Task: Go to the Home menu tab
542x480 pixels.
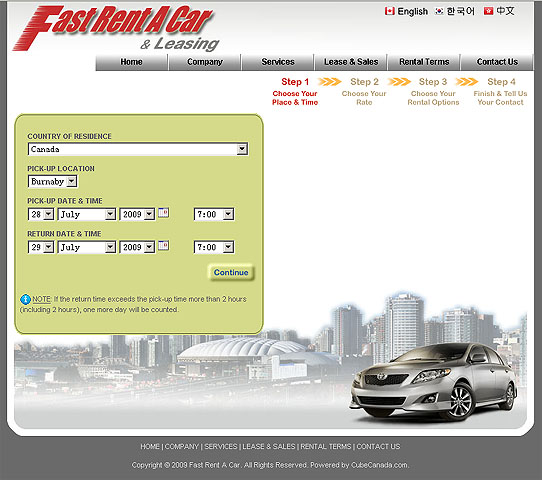Action: coord(131,62)
